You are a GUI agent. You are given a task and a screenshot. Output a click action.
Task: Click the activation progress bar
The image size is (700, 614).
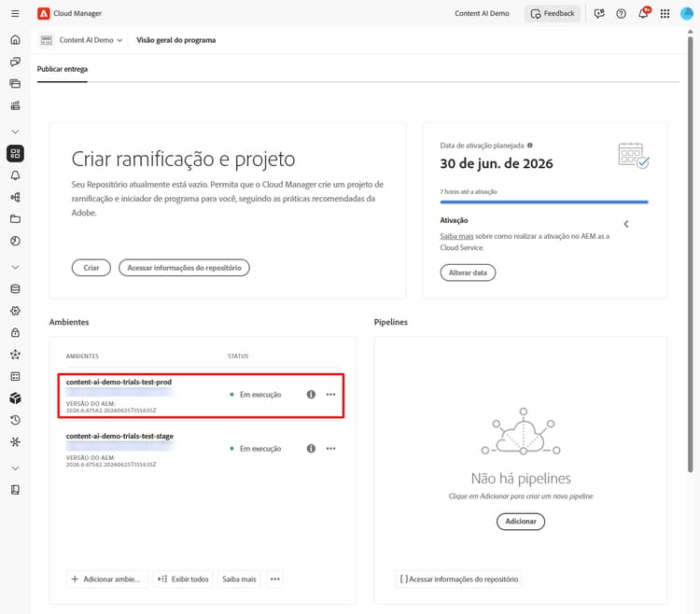(544, 202)
